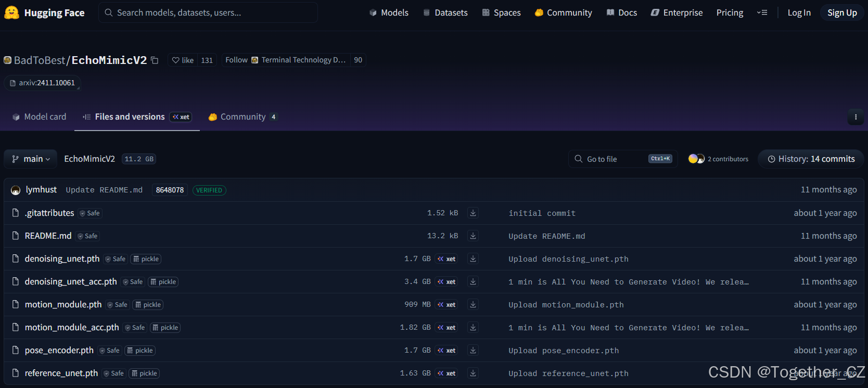Click xet badge for reference_unet.pth
Viewport: 868px width, 388px height.
coord(446,373)
